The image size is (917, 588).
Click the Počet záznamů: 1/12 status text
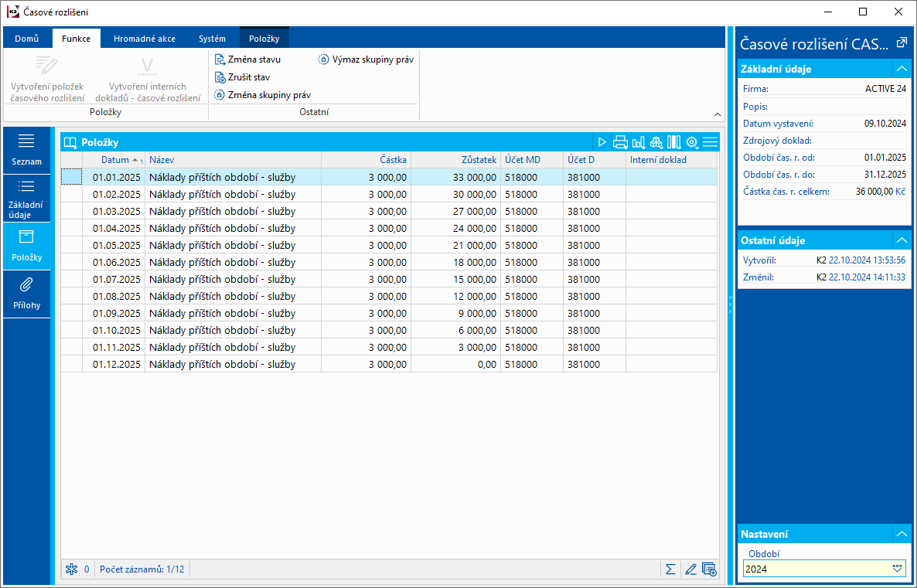pyautogui.click(x=141, y=569)
